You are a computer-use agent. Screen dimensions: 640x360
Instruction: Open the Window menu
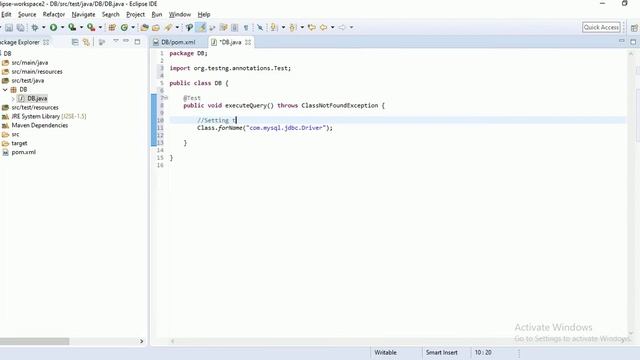coord(180,14)
